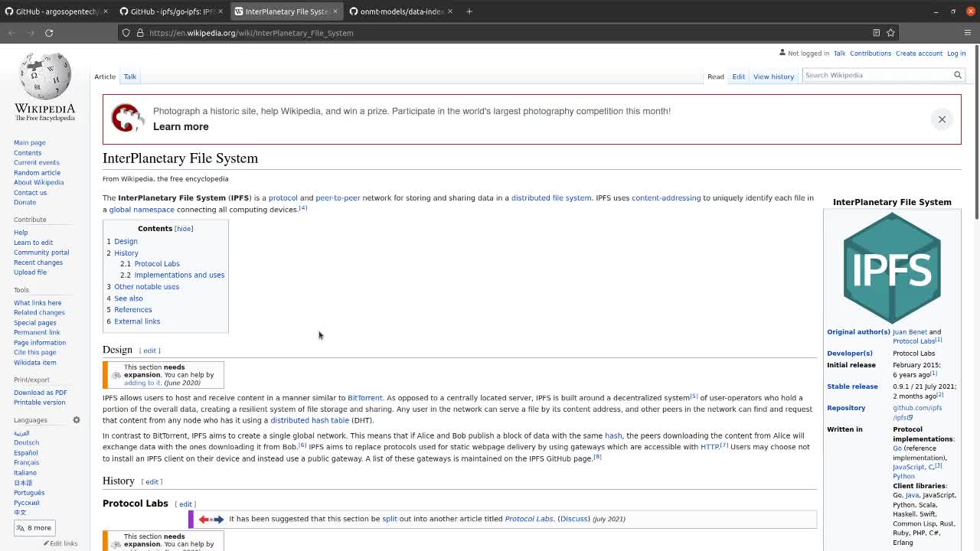This screenshot has height=551, width=980.
Task: Jump to Protocol Labs in contents
Action: (157, 264)
